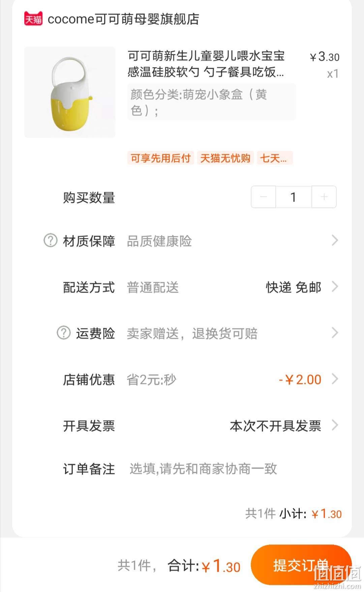The image size is (364, 592).
Task: Select the quantity number field
Action: (x=294, y=197)
